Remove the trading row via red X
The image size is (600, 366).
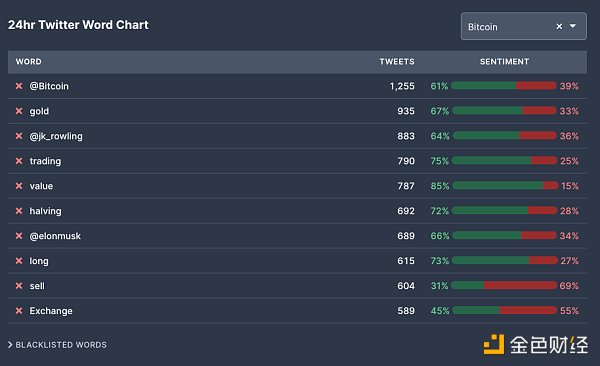click(19, 161)
